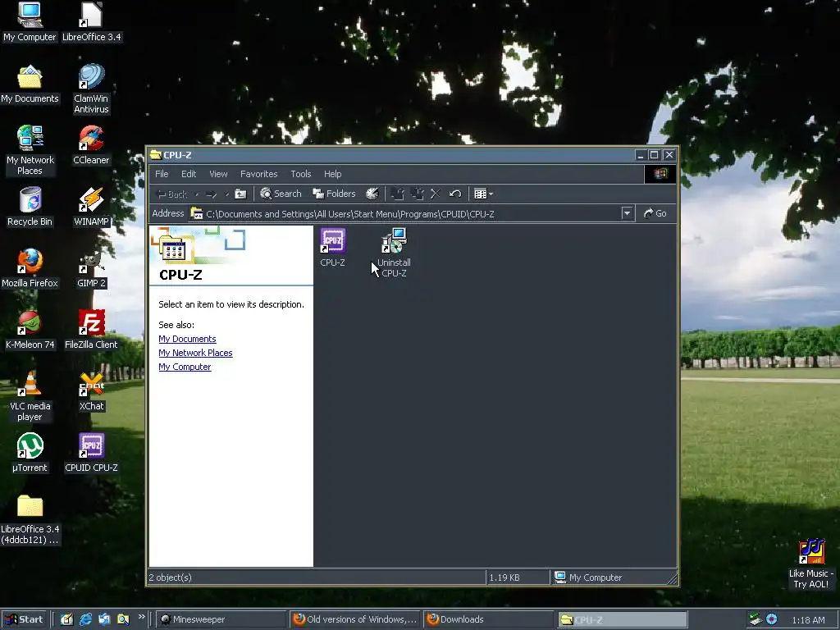Follow the My Documents link in side pane
840x630 pixels.
pos(187,339)
